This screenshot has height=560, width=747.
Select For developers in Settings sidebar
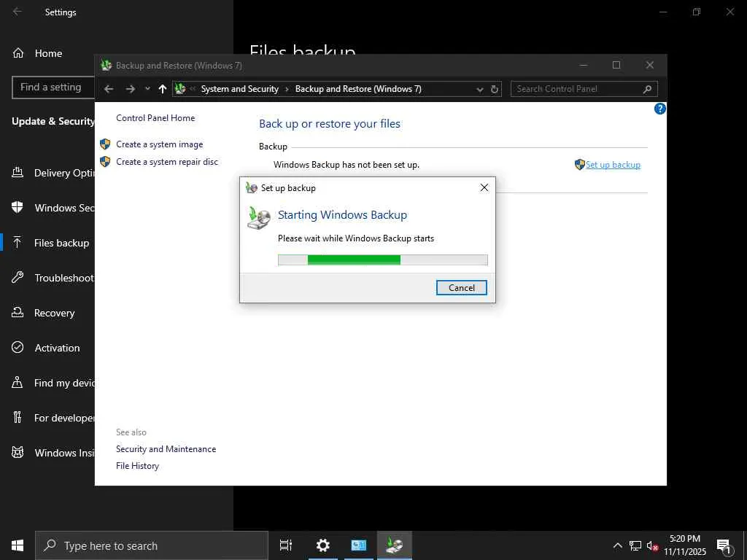pyautogui.click(x=53, y=418)
